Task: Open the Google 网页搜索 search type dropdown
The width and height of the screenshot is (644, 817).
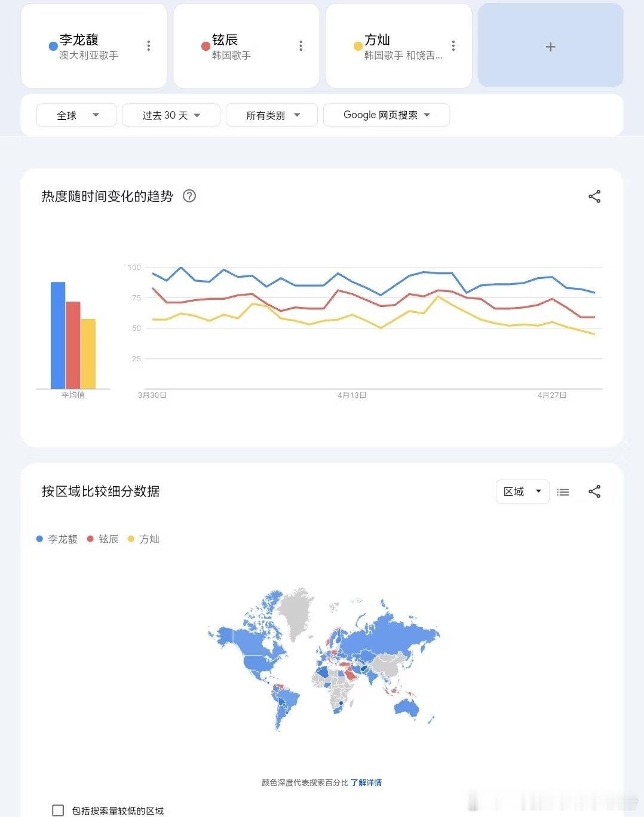Action: [x=387, y=115]
